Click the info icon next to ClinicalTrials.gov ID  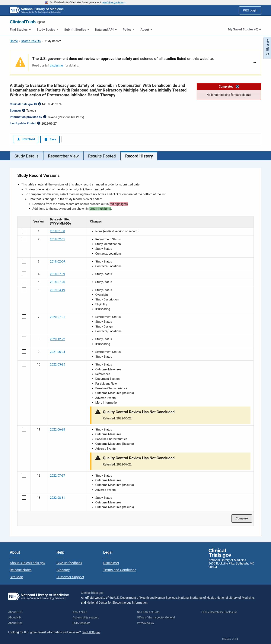39,104
